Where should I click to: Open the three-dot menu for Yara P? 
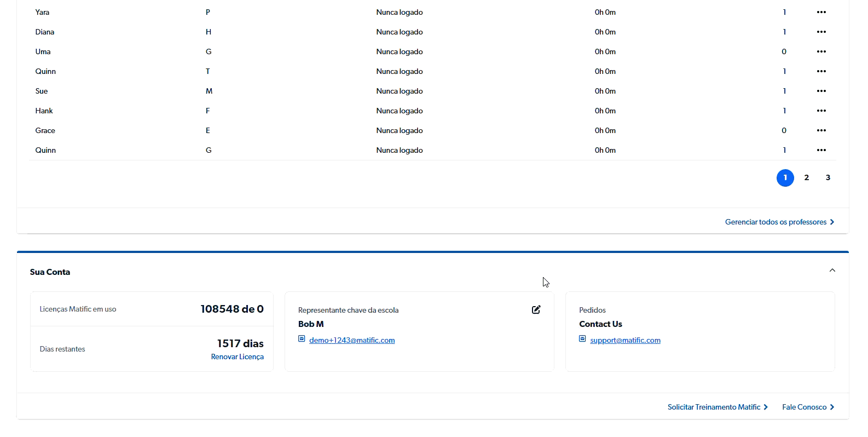tap(821, 12)
